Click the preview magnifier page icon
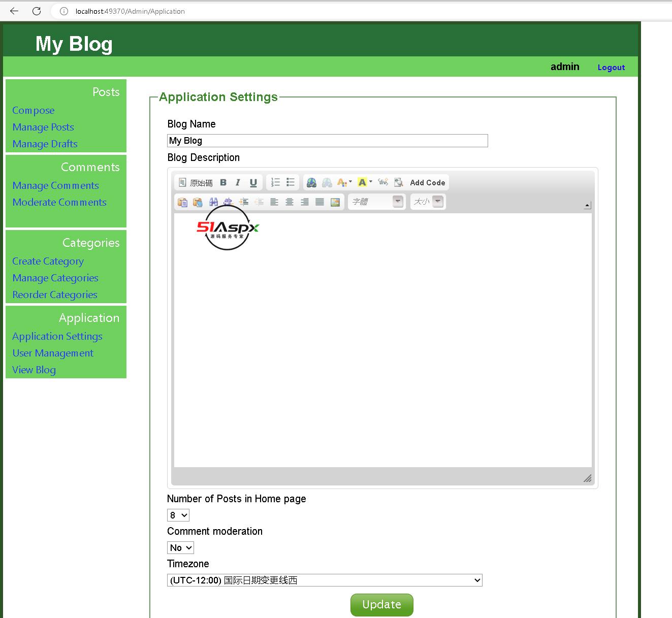This screenshot has width=672, height=618. (399, 182)
